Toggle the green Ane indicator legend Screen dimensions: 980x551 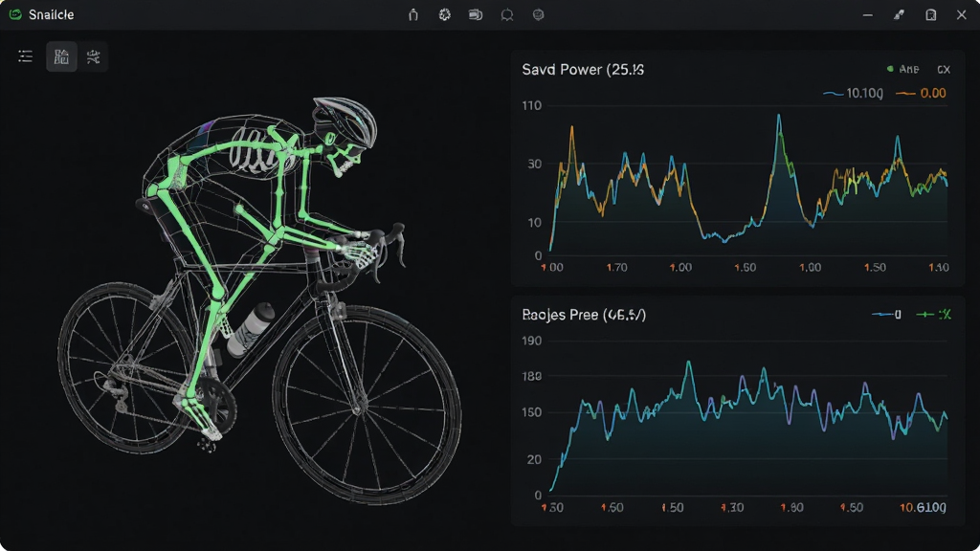point(903,69)
